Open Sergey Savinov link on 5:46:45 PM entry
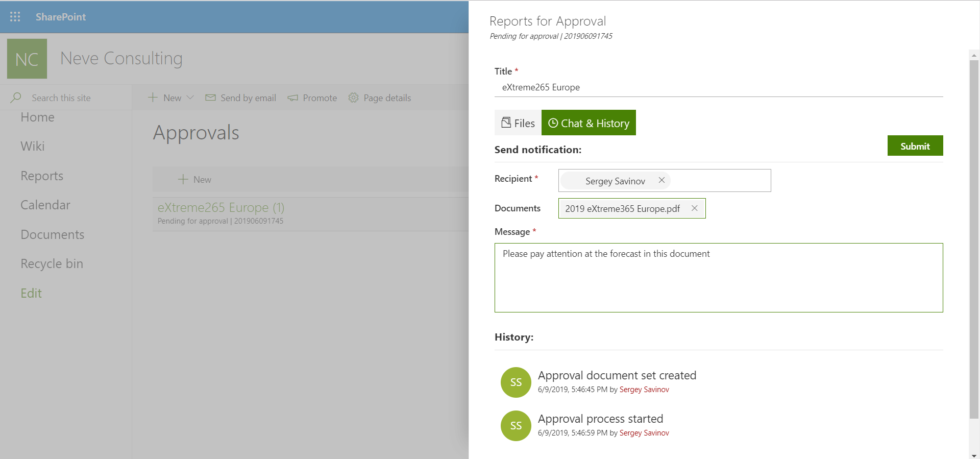The image size is (980, 459). [x=644, y=390]
